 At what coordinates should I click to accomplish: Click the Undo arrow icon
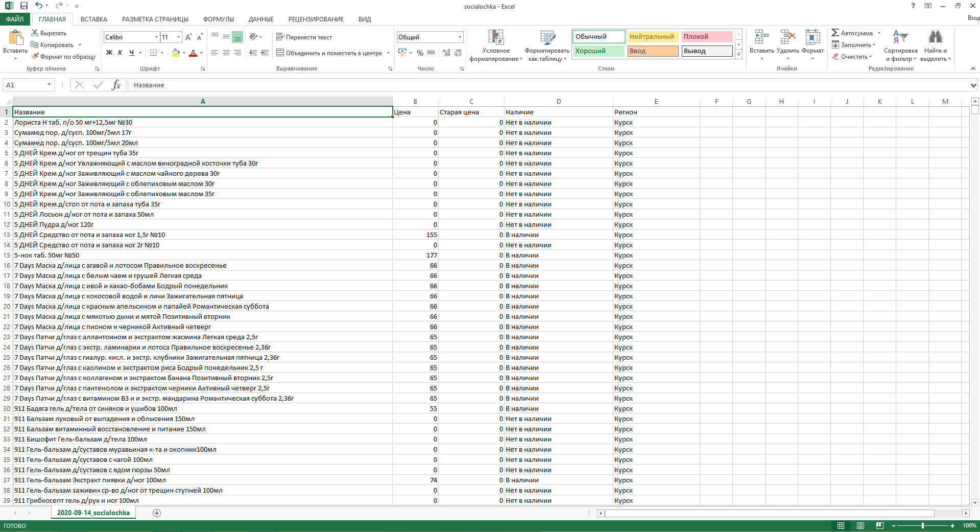[x=39, y=6]
